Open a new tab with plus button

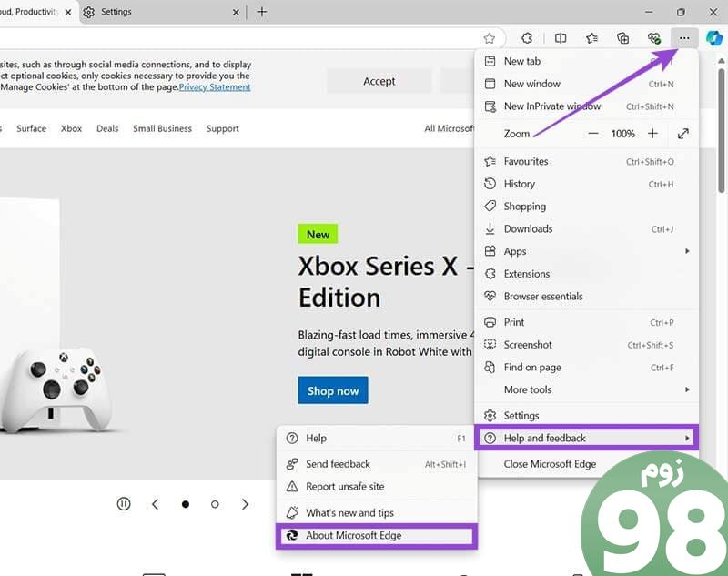[262, 12]
